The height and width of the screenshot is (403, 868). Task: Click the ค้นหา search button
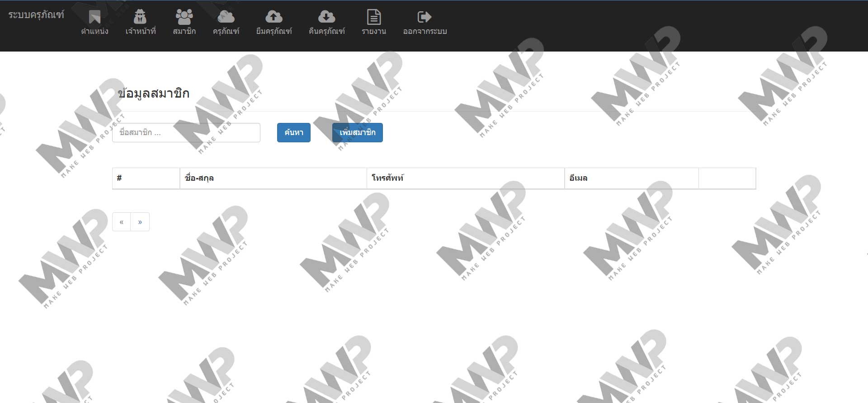tap(294, 132)
